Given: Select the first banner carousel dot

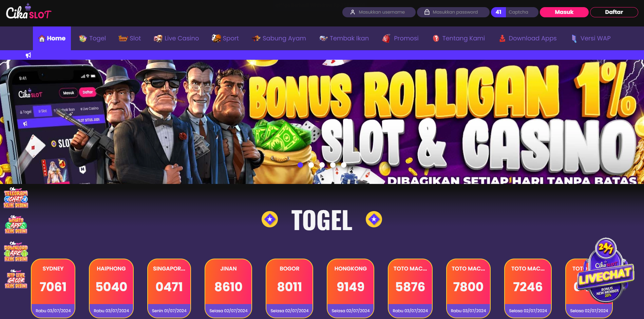Looking at the screenshot, I should (x=300, y=165).
